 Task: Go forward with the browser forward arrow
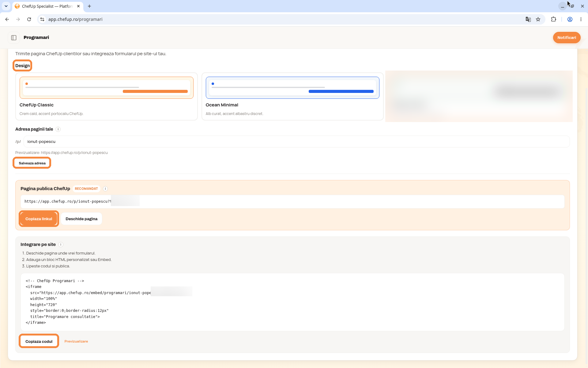18,19
